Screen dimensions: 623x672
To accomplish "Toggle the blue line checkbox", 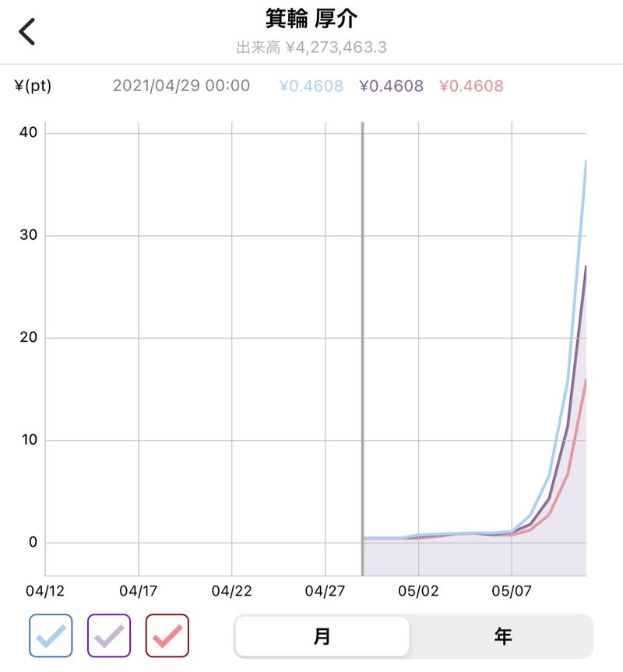I will point(51,636).
